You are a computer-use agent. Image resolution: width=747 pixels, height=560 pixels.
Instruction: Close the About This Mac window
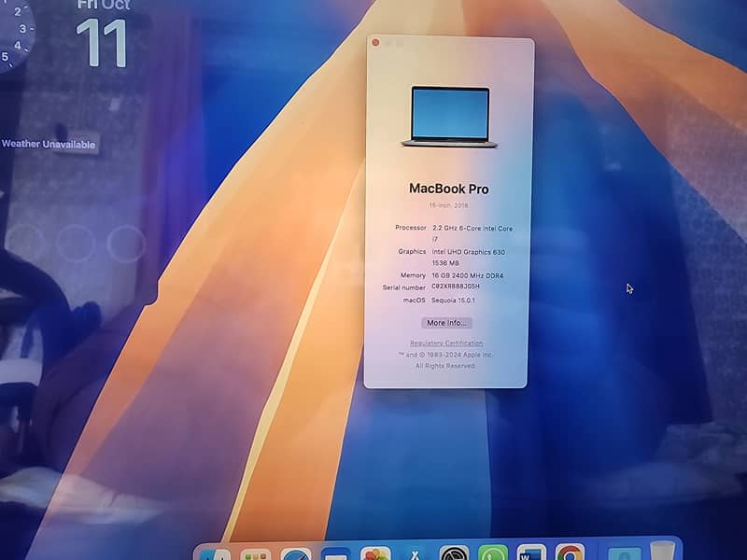375,43
